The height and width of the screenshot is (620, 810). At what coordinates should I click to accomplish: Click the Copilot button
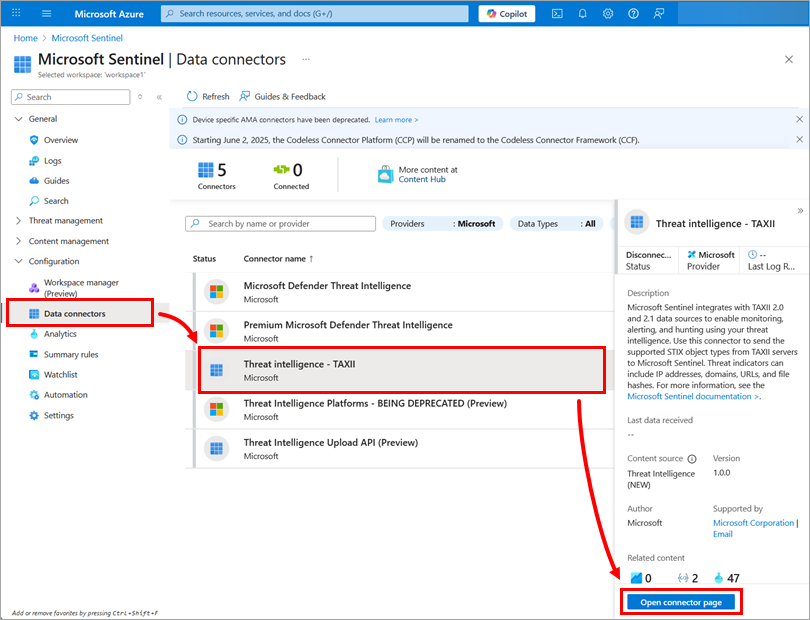pyautogui.click(x=507, y=14)
